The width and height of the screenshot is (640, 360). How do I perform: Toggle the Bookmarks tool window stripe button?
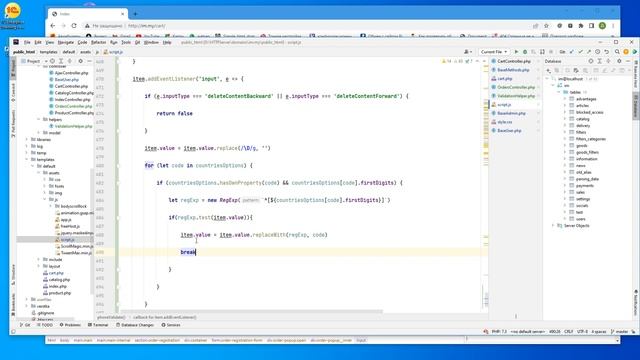pos(13,304)
